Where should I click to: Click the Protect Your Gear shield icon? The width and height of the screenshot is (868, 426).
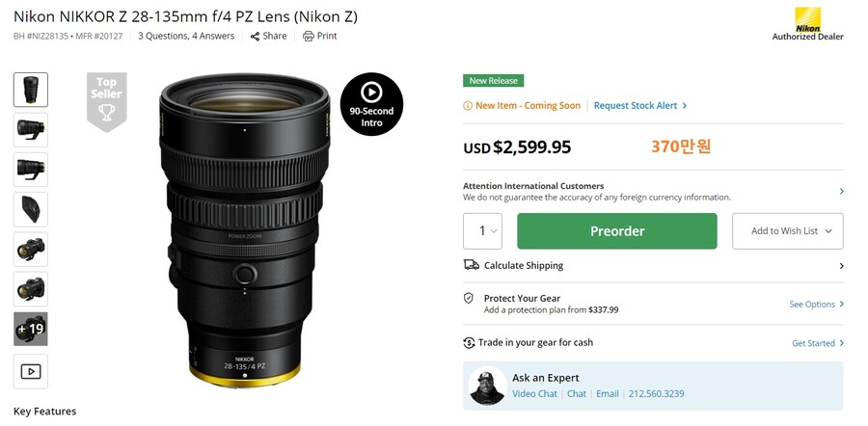pyautogui.click(x=469, y=299)
